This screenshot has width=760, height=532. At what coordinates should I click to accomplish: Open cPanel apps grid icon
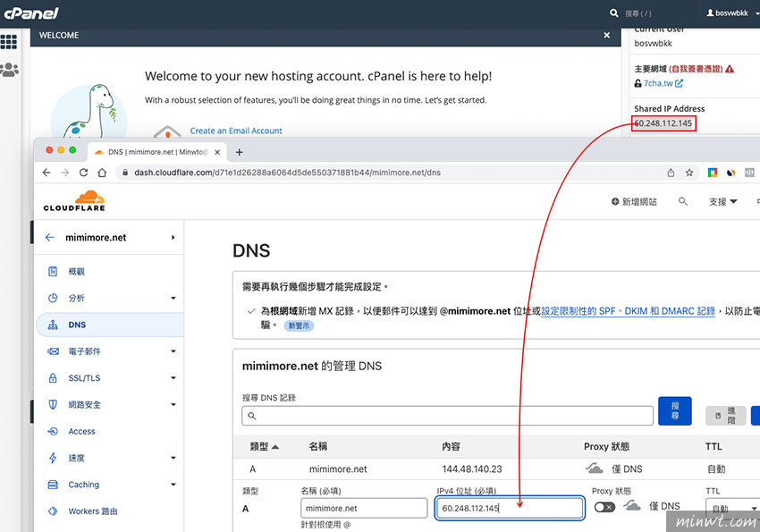point(9,42)
